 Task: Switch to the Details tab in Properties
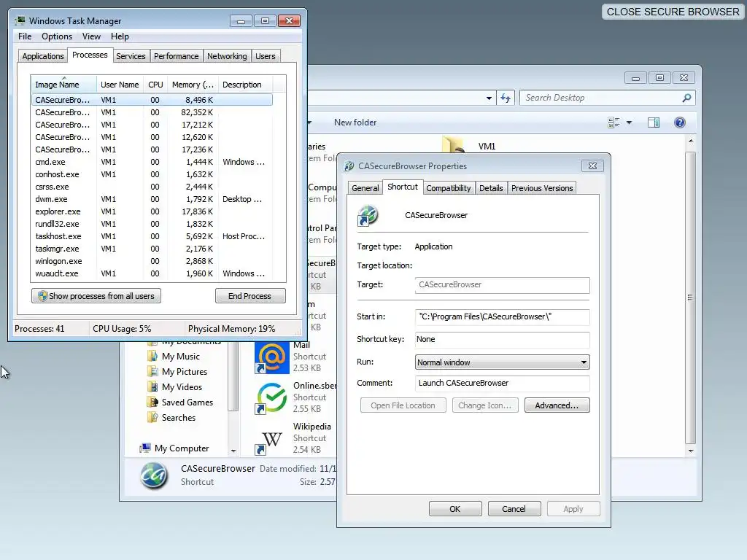click(491, 188)
